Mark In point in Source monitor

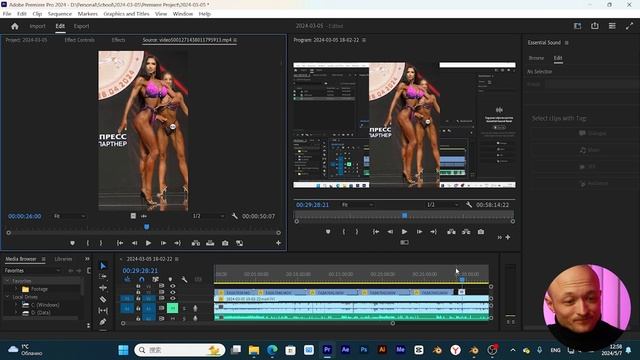88,243
